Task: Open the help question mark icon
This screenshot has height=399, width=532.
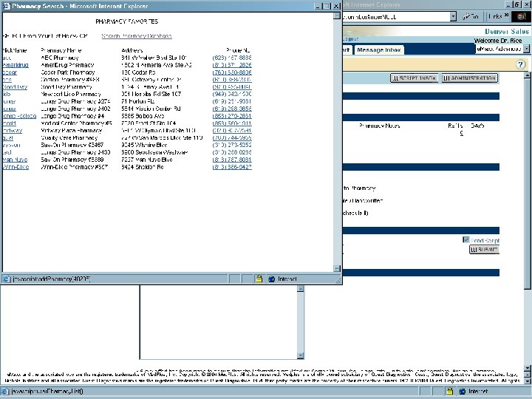Action: [520, 64]
